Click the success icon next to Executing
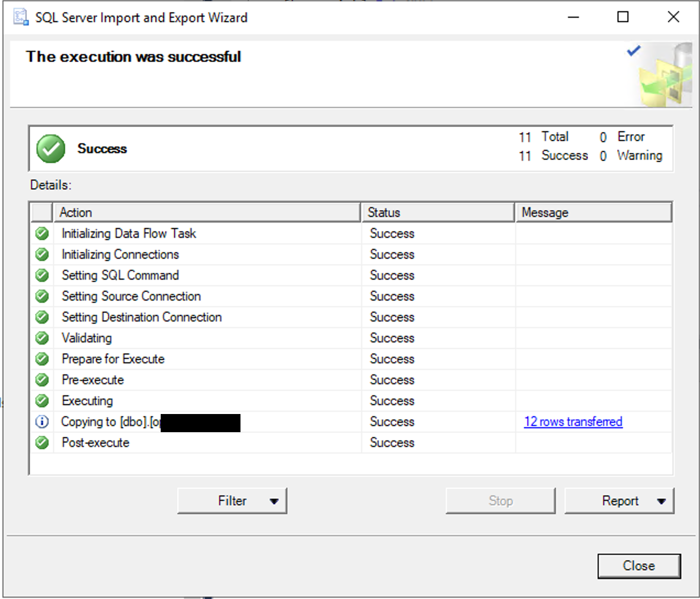 pos(42,400)
